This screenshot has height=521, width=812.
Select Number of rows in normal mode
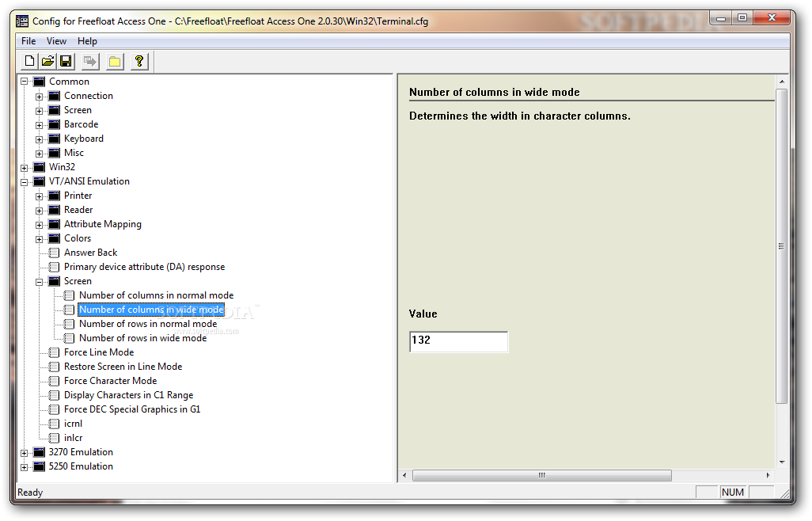[x=147, y=324]
